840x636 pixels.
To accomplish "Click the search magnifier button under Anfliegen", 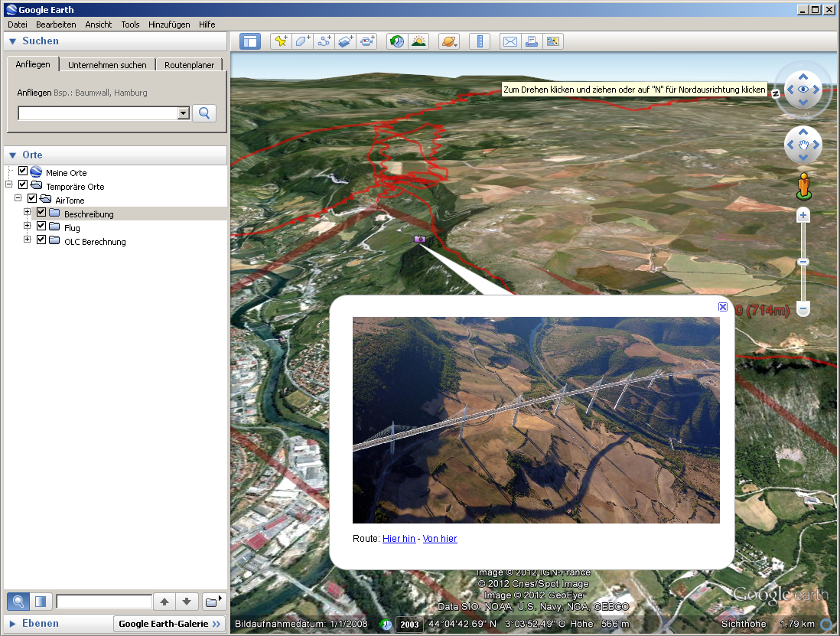I will tap(204, 113).
